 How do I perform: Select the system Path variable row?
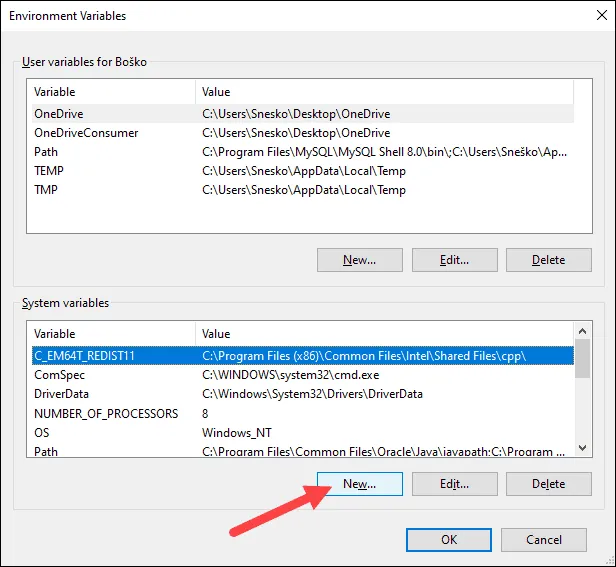(302, 451)
